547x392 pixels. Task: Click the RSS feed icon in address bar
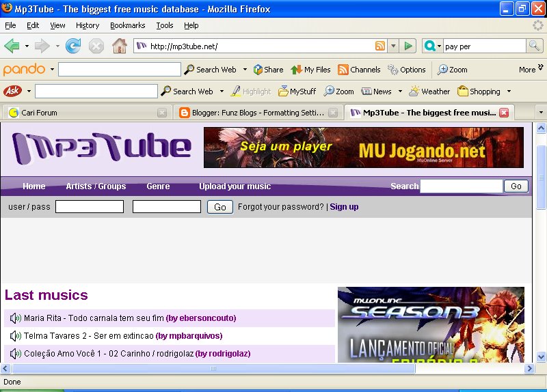point(380,46)
